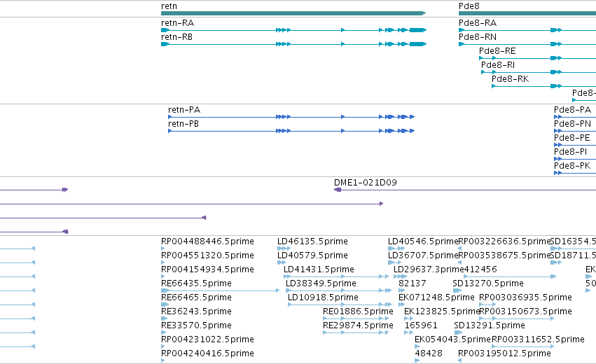The width and height of the screenshot is (596, 364).
Task: Click the LD10918.5prime label
Action: point(323,297)
